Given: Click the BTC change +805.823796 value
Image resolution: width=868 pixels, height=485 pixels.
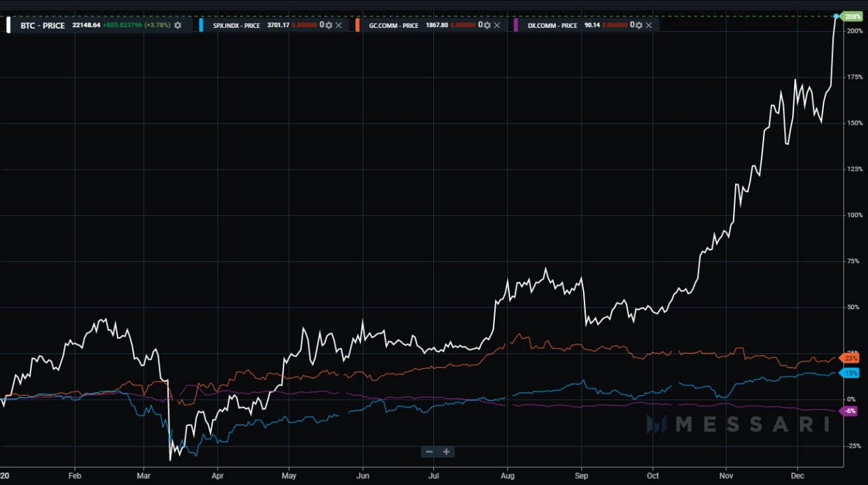Looking at the screenshot, I should [x=123, y=26].
